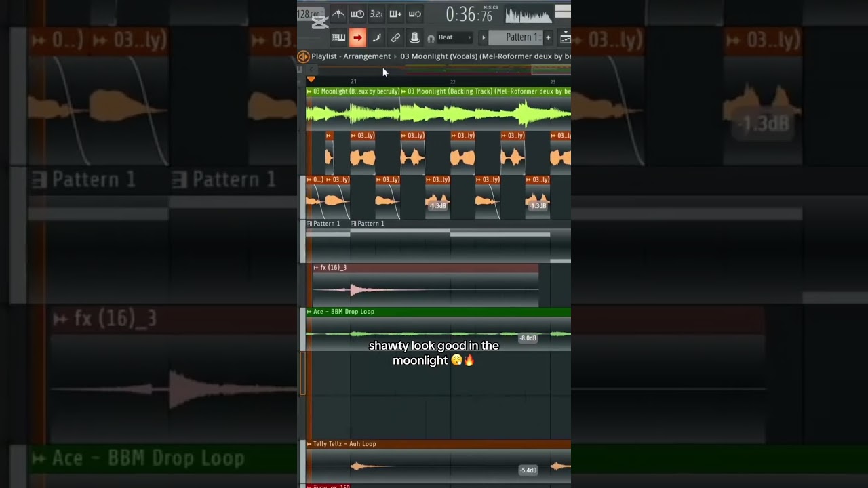
Task: Click the orange playhead marker on the ruler
Action: click(311, 79)
